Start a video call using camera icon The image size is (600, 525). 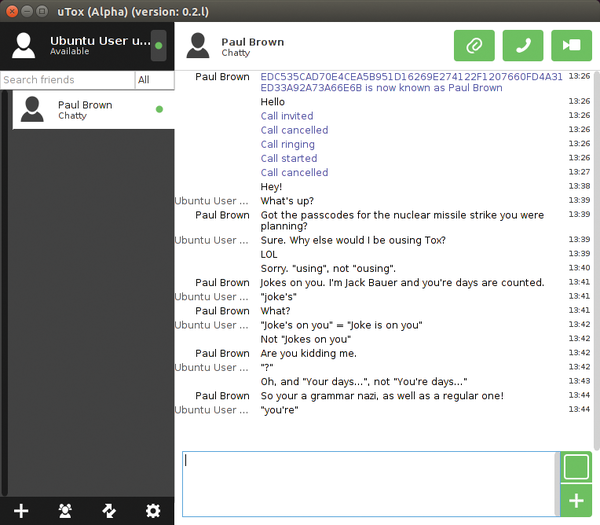tap(570, 46)
